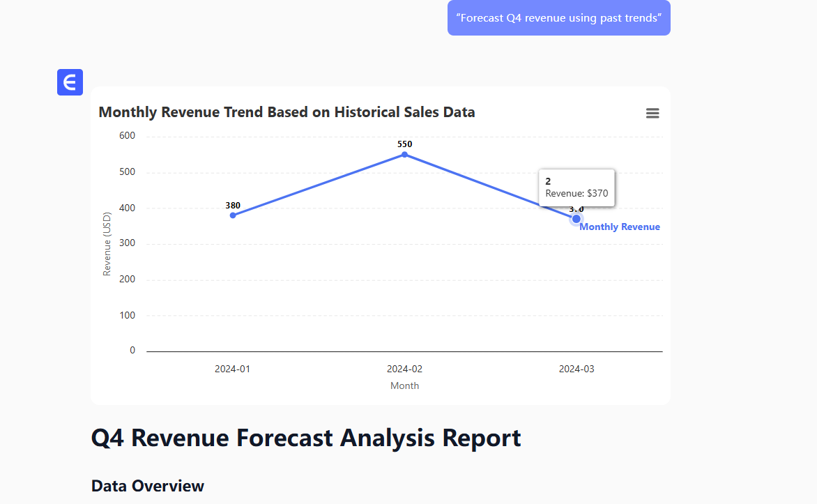Open the chart context menu hamburger icon
Screen dimensions: 817x504
tap(652, 114)
